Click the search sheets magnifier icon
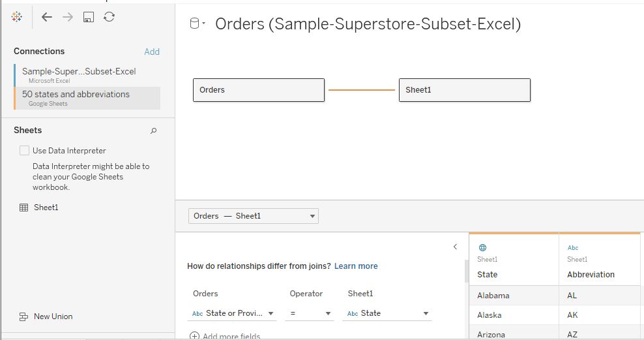This screenshot has height=340, width=644. pos(154,131)
